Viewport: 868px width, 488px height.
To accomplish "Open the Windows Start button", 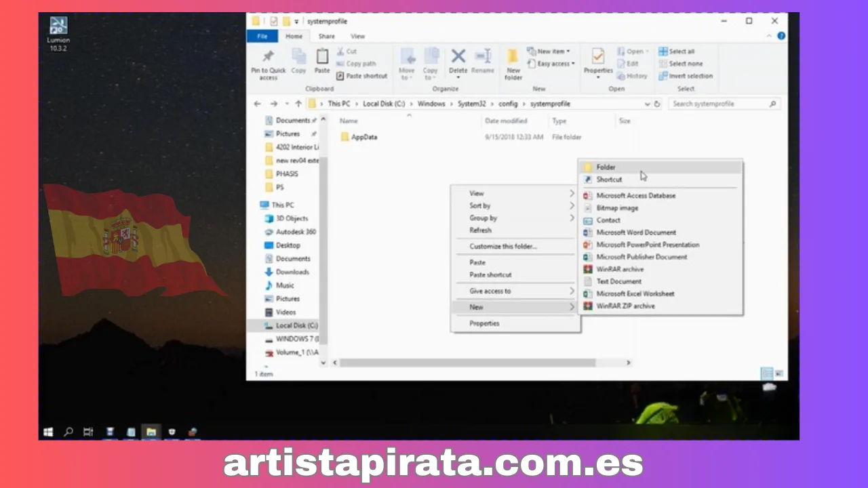I will [48, 432].
